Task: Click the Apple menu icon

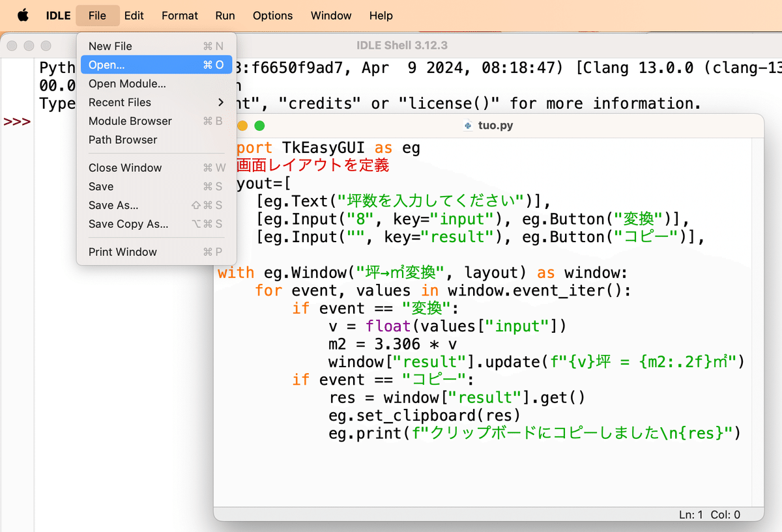Action: click(23, 15)
